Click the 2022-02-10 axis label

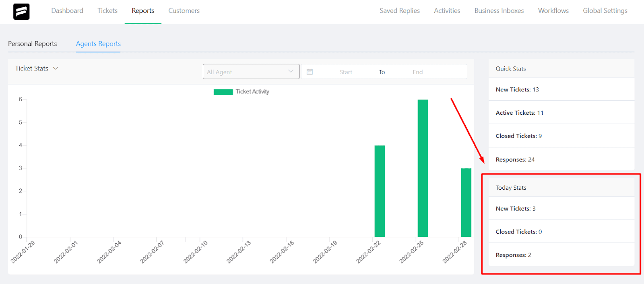[x=195, y=252]
